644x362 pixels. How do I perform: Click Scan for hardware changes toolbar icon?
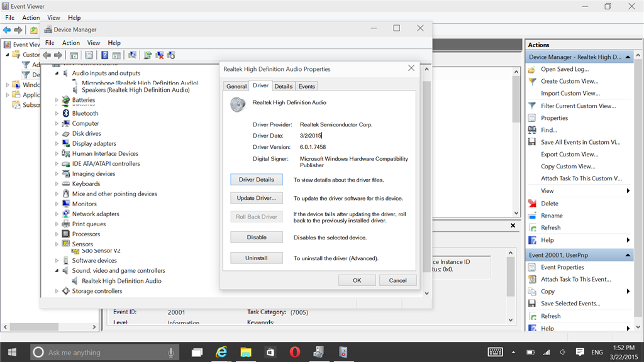click(132, 55)
